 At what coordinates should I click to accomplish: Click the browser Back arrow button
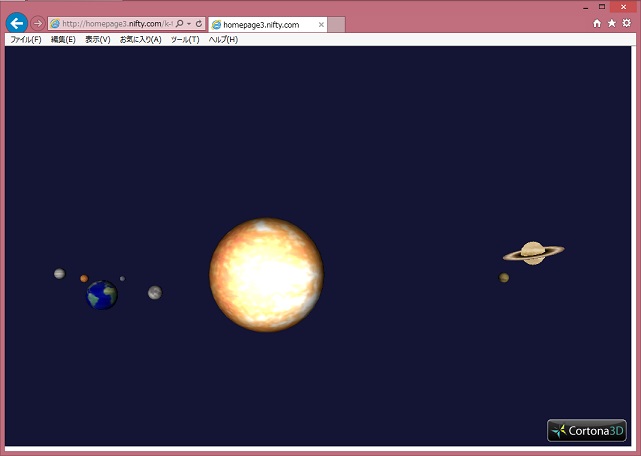16,23
